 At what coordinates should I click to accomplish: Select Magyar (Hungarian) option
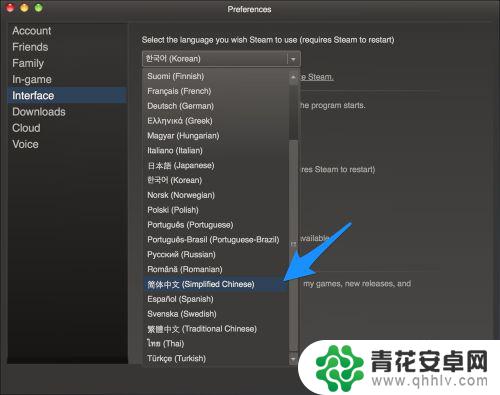pyautogui.click(x=216, y=136)
